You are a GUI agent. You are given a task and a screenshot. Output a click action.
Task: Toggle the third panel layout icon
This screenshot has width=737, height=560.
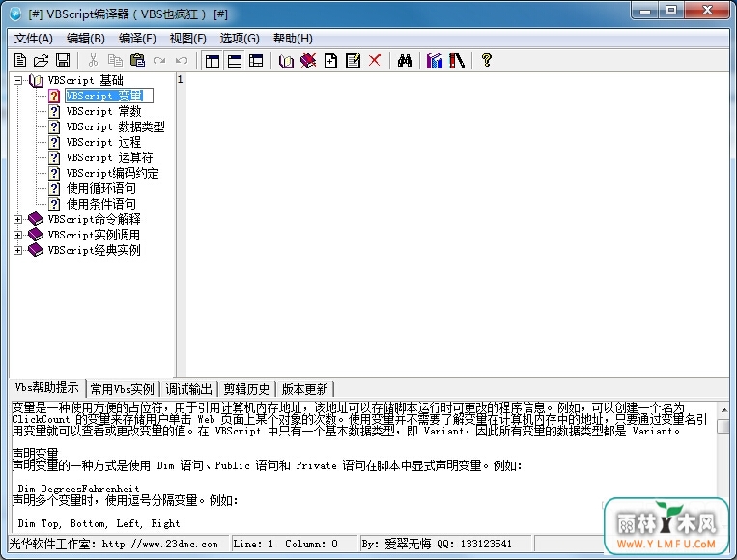tap(256, 61)
